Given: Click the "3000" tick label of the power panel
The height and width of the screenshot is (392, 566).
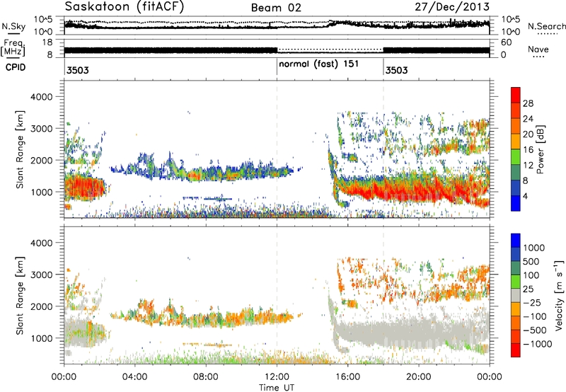Looking at the screenshot, I should point(41,129).
